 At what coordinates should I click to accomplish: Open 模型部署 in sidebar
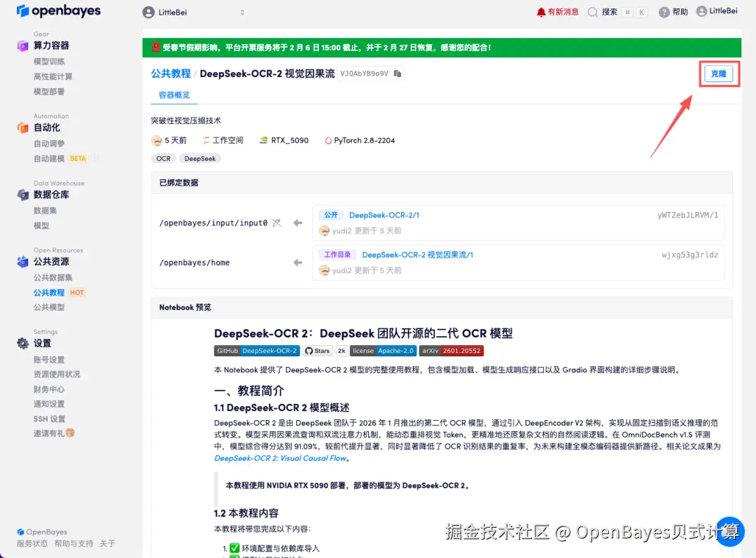pos(49,91)
